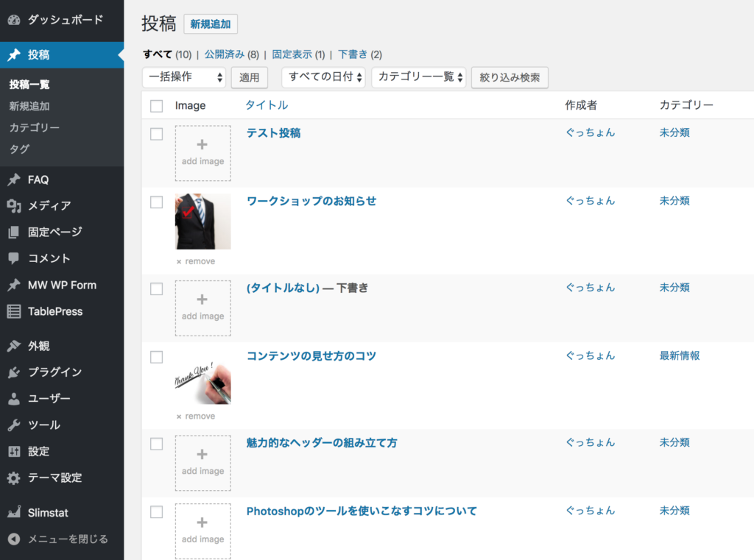Open the カテゴリー一覧 category dropdown

[x=418, y=77]
